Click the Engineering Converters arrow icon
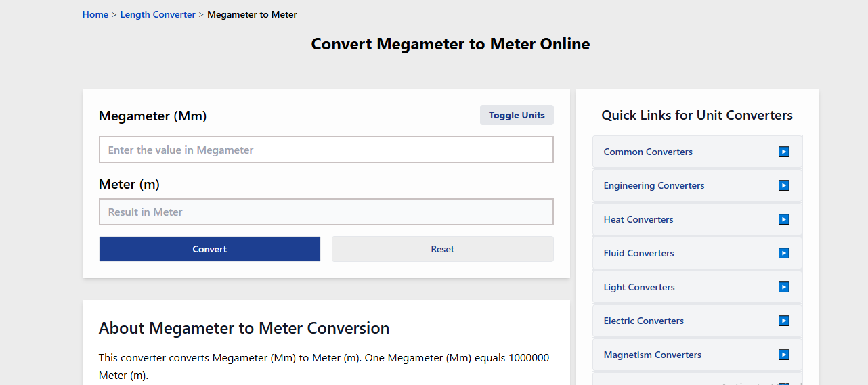This screenshot has width=868, height=385. click(x=784, y=185)
